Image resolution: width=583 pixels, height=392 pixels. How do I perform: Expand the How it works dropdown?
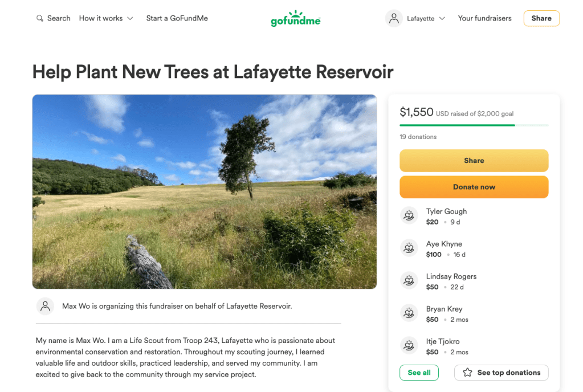[106, 18]
